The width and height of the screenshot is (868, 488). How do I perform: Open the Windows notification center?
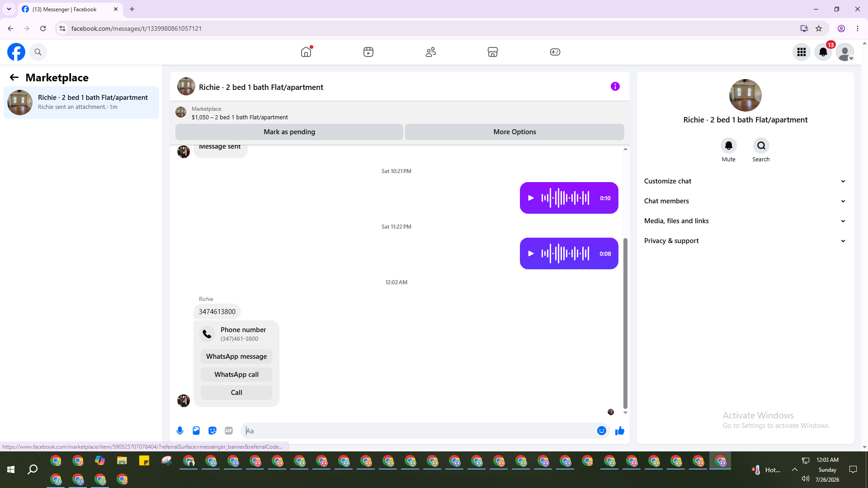(853, 469)
